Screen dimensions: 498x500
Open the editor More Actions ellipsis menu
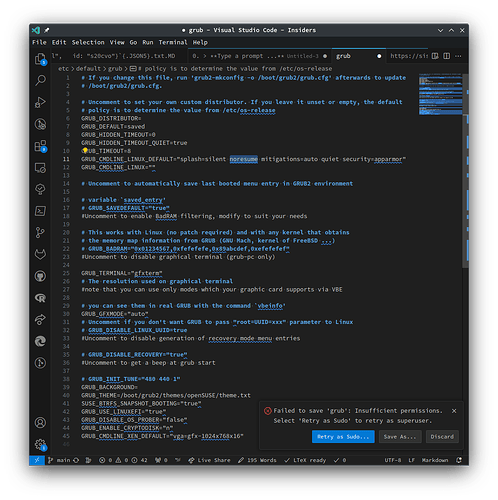click(458, 56)
